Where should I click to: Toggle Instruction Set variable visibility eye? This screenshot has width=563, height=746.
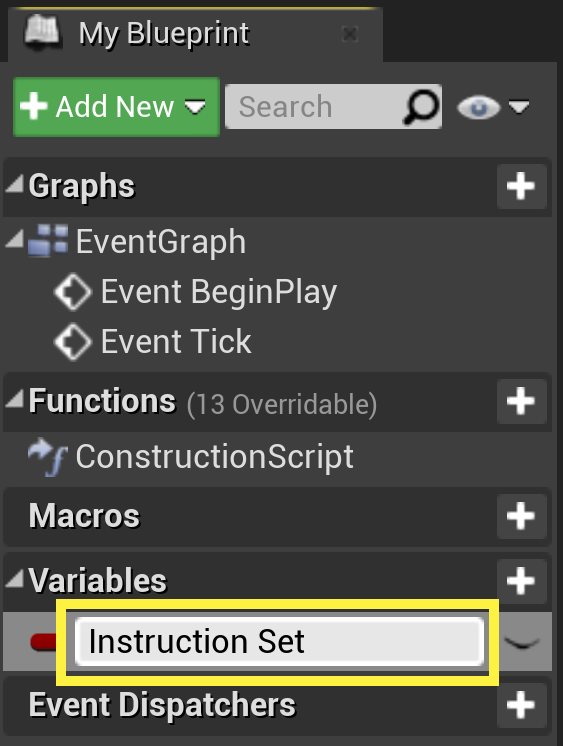(522, 643)
